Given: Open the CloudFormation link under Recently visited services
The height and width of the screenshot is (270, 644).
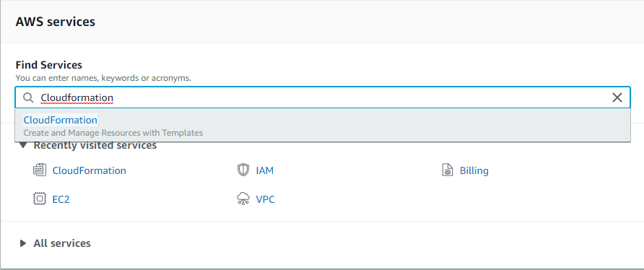Looking at the screenshot, I should pyautogui.click(x=89, y=170).
